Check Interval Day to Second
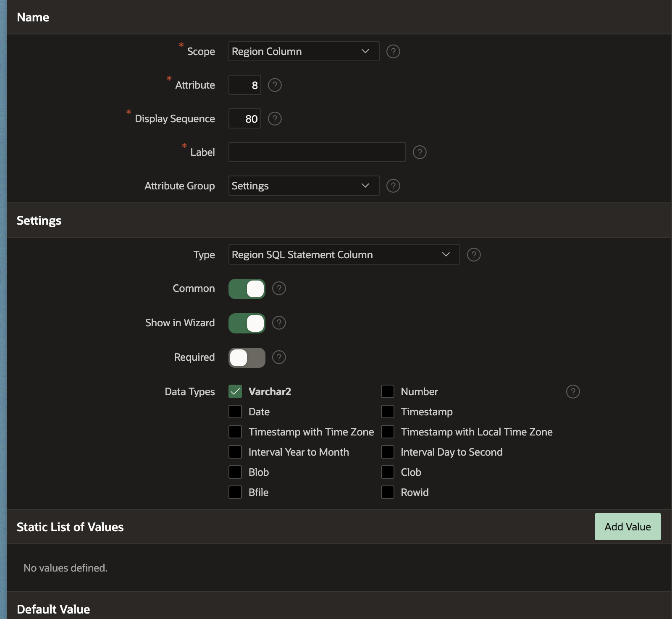The height and width of the screenshot is (619, 672). point(388,452)
